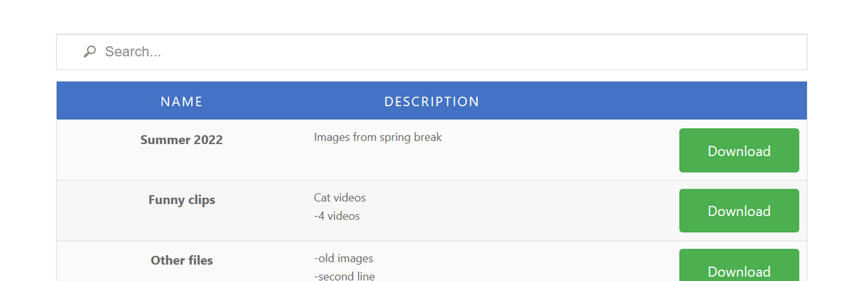Focus the Search... text field
Viewport: 868px width, 281px height.
(x=432, y=52)
